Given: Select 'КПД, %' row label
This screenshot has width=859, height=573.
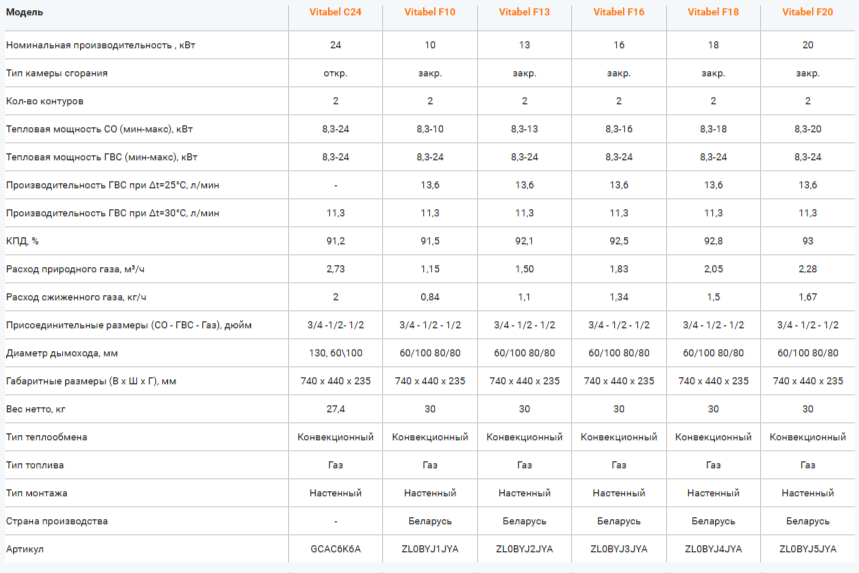Looking at the screenshot, I should point(22,241).
